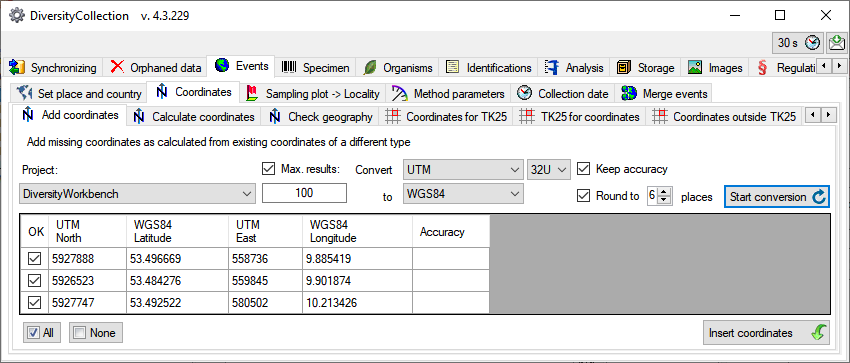Click the DiversityCollection gear app icon
Screen dimensions: 850x363
16,16
